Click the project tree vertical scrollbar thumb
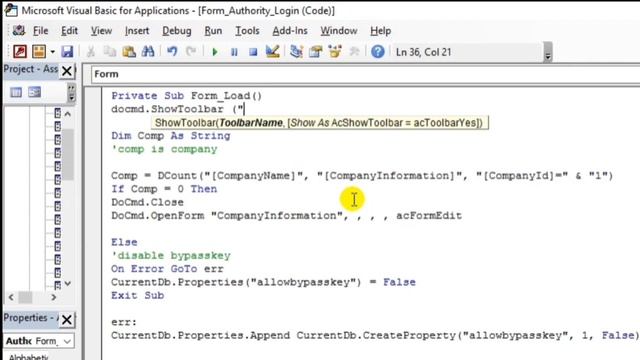The width and height of the screenshot is (640, 360). 68,154
